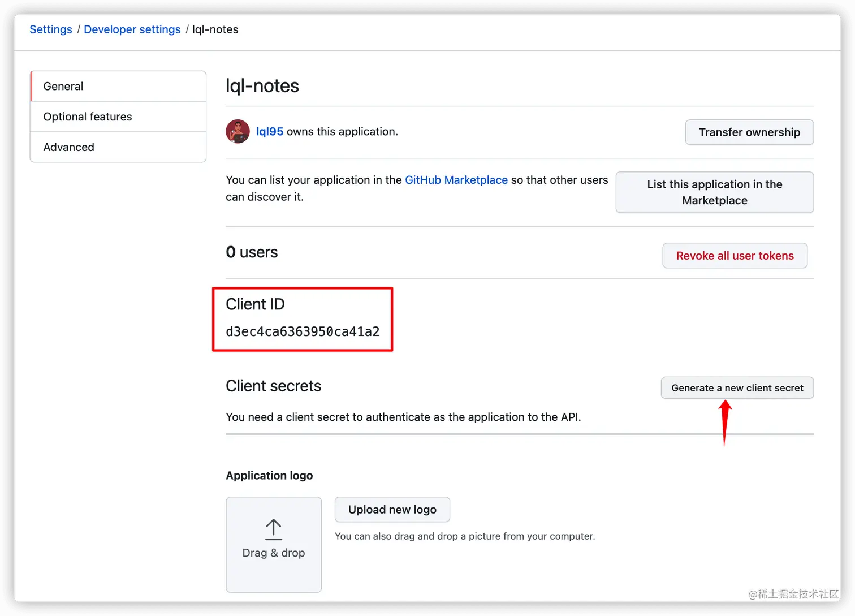Click the lql95 owner avatar

point(237,131)
